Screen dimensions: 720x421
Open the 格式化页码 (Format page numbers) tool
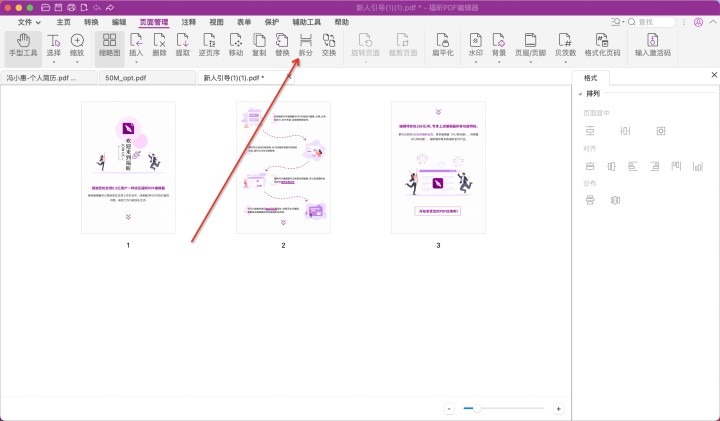point(603,44)
